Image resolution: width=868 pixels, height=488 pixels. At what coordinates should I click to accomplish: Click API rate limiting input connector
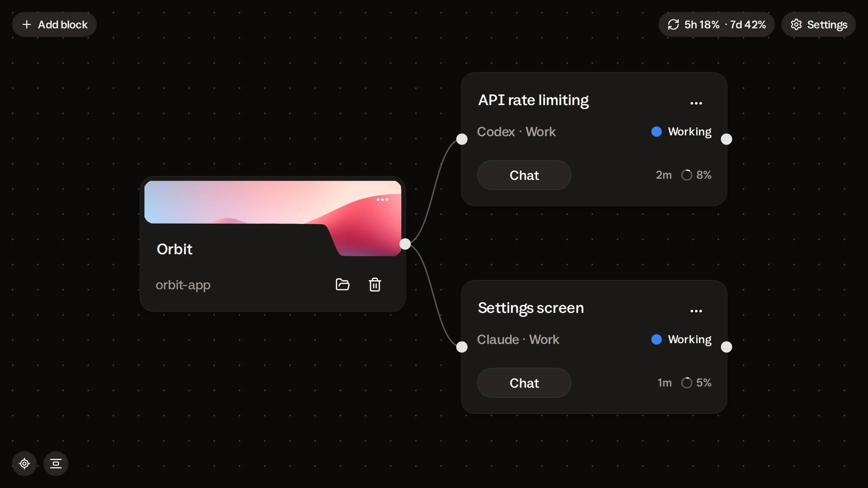coord(462,139)
